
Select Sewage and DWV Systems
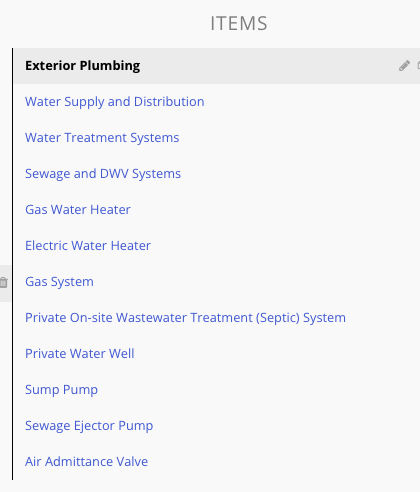[x=103, y=174]
